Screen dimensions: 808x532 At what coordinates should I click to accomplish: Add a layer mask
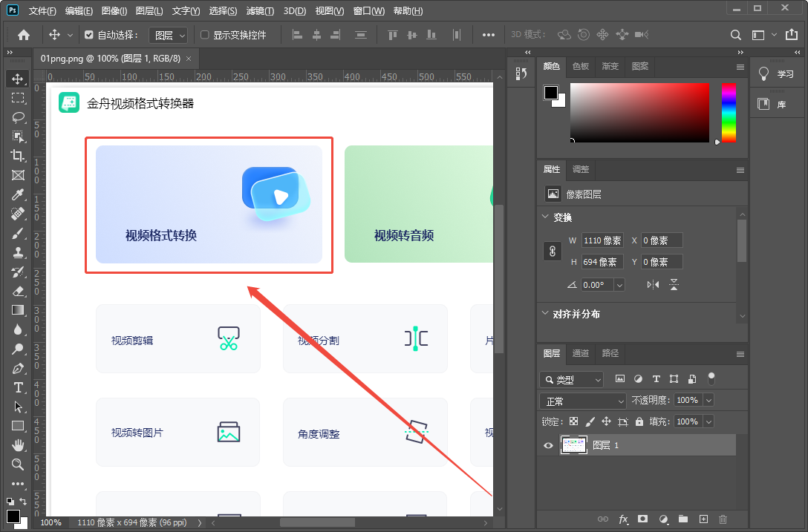click(x=642, y=519)
